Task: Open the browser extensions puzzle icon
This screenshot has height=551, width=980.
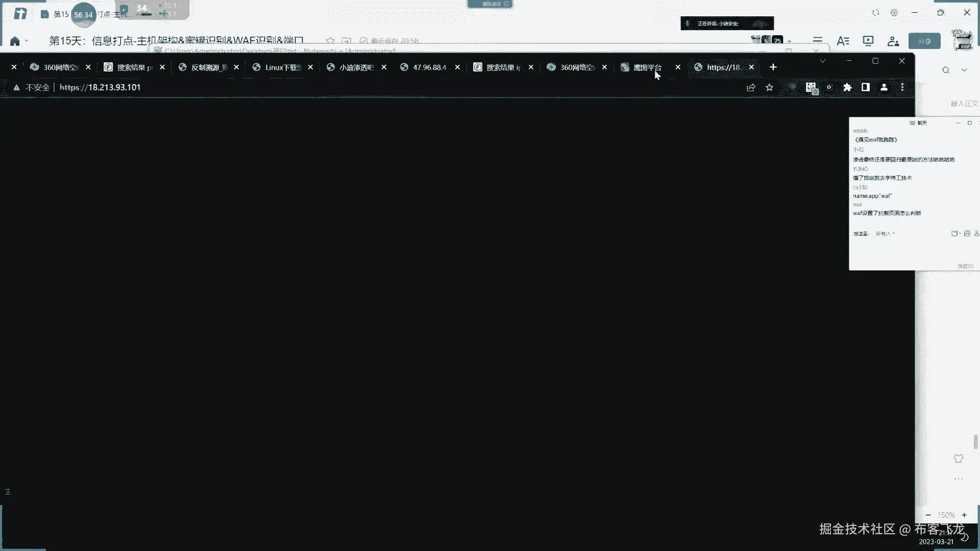Action: pyautogui.click(x=847, y=87)
